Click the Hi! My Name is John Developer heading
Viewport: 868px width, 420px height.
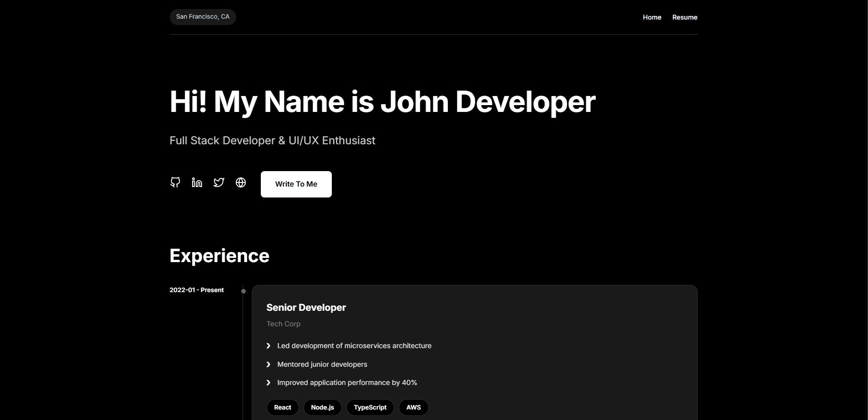382,101
